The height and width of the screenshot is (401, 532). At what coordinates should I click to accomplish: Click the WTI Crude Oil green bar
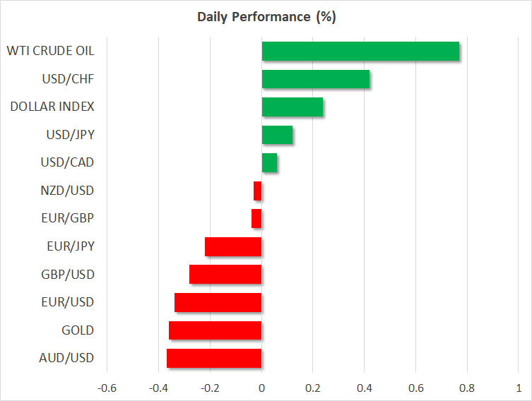pos(360,52)
